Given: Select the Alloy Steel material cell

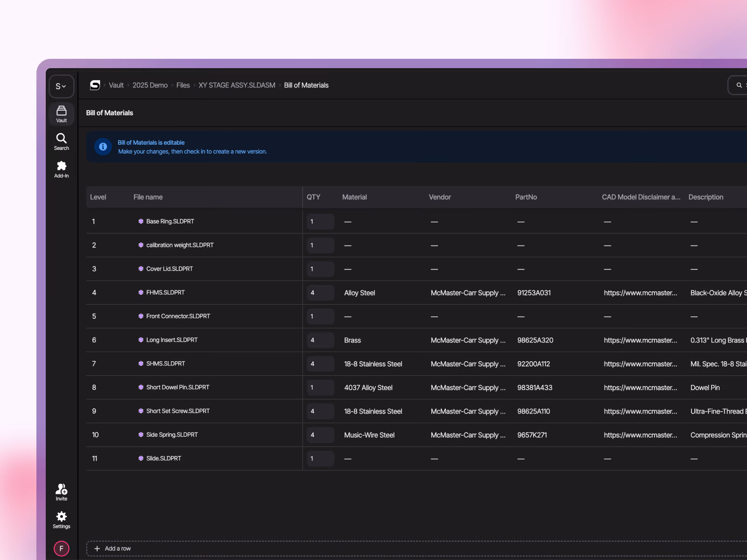Looking at the screenshot, I should click(359, 293).
